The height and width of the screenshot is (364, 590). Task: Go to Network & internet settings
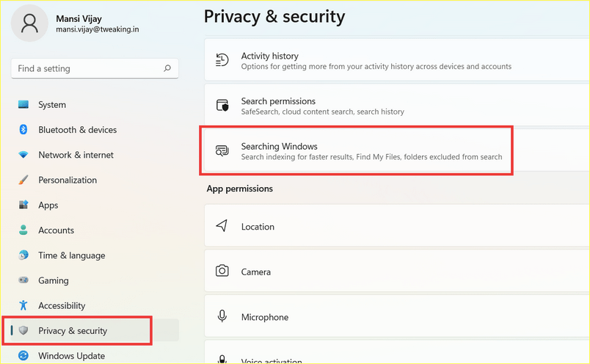[95, 155]
